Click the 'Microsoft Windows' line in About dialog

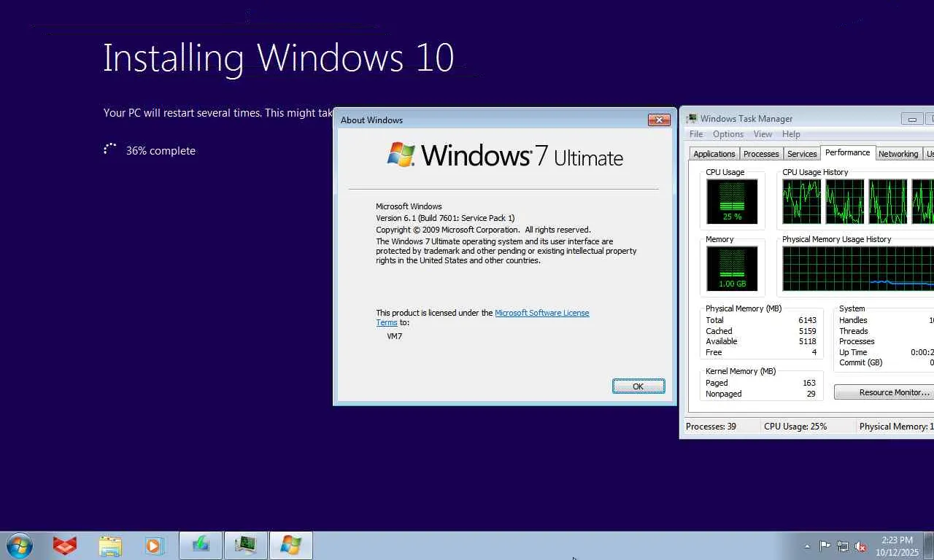click(409, 206)
